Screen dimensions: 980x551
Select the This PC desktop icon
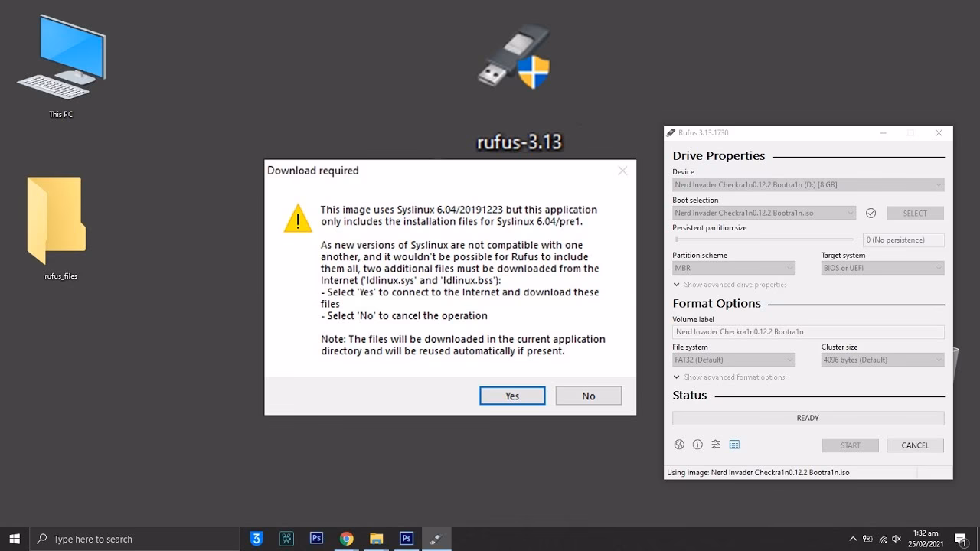point(60,67)
